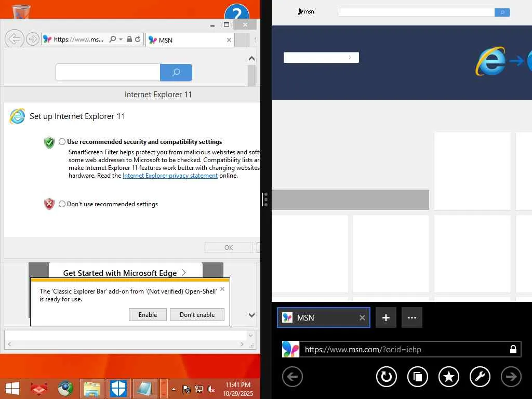This screenshot has width=532, height=399.
Task: Open Get Started with Microsoft Edge banner
Action: (x=126, y=272)
